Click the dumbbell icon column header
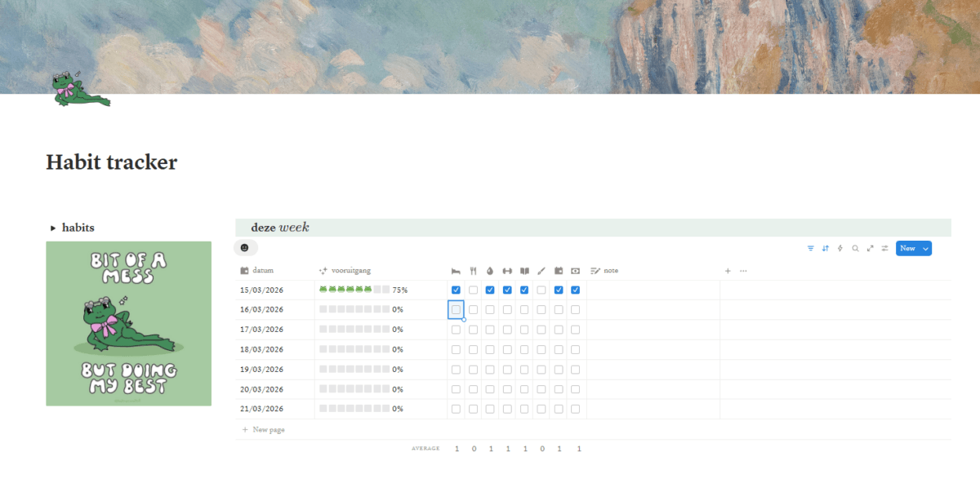This screenshot has height=492, width=980. click(x=507, y=271)
